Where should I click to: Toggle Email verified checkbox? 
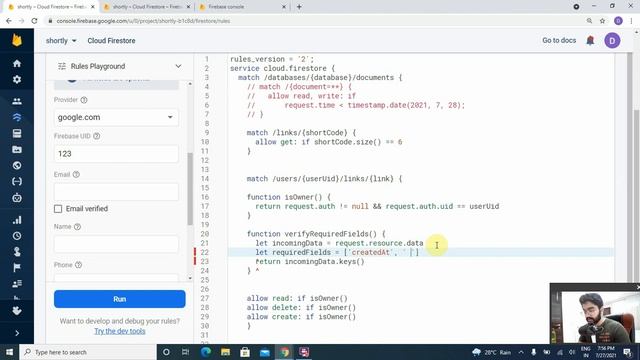(x=58, y=209)
